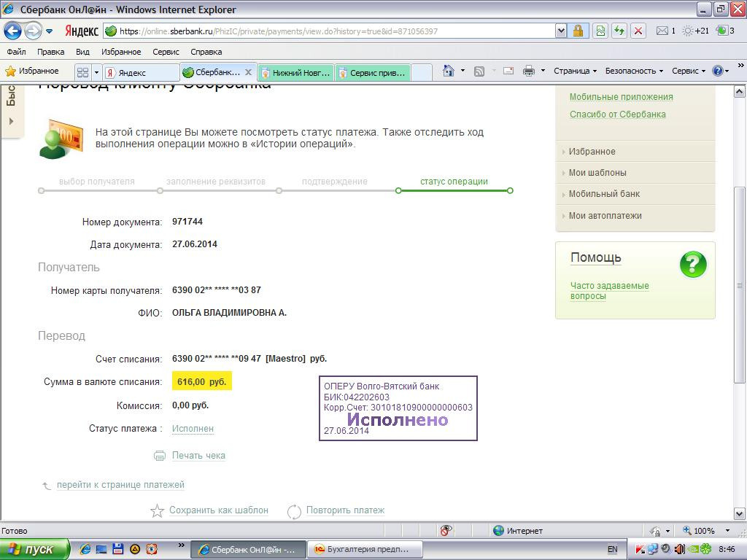Switch to the Нижний Новг… tab
Viewport: 747px width, 560px height.
point(296,73)
